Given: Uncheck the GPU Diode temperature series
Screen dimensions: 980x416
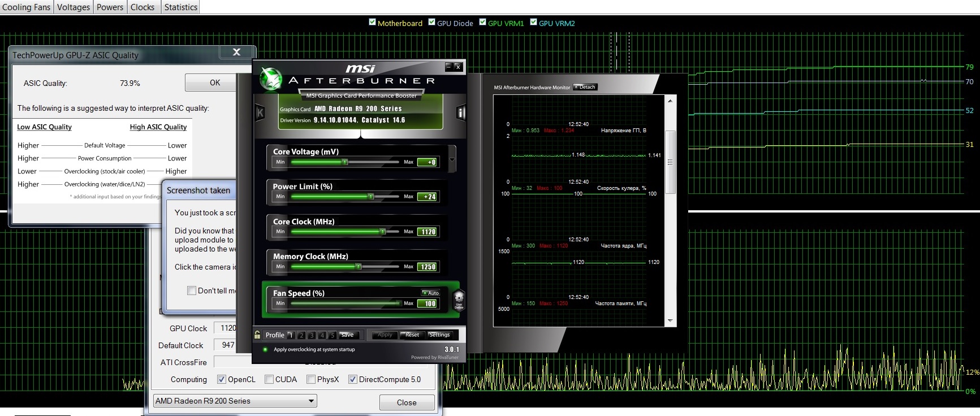Looking at the screenshot, I should click(432, 23).
